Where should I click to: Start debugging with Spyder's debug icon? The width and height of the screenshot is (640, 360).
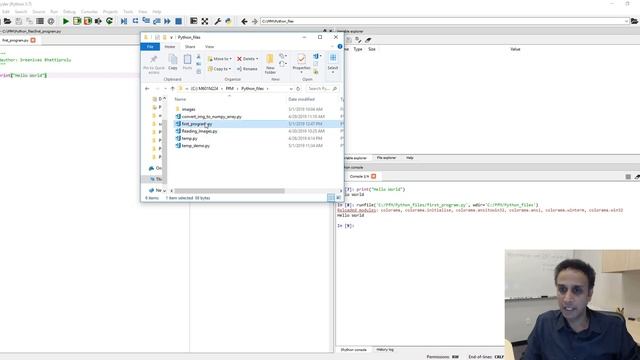pyautogui.click(x=124, y=21)
